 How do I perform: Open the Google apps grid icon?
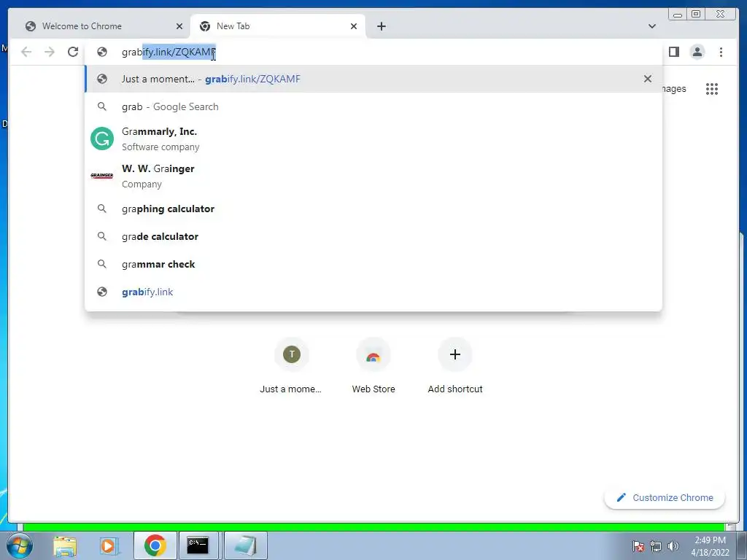pyautogui.click(x=712, y=88)
